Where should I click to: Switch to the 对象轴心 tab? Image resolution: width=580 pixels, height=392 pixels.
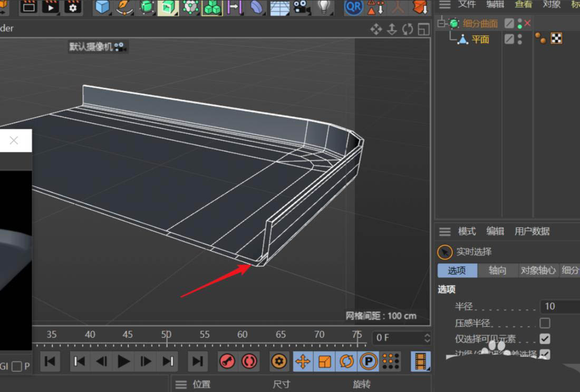point(538,270)
